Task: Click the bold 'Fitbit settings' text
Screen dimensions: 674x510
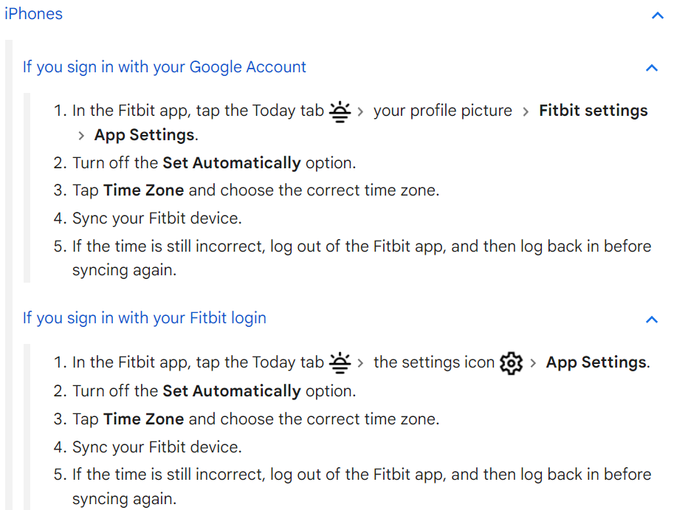Action: tap(593, 111)
